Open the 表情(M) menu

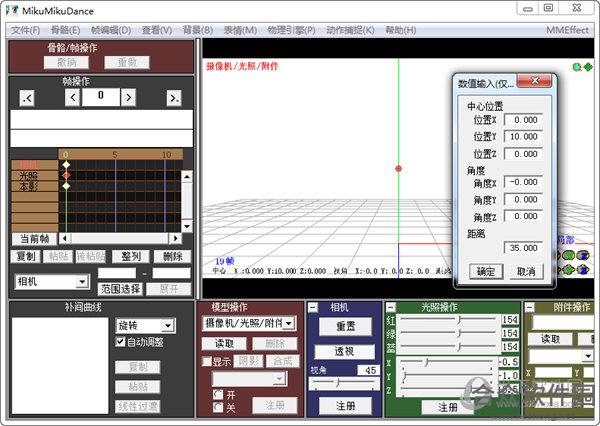click(240, 30)
